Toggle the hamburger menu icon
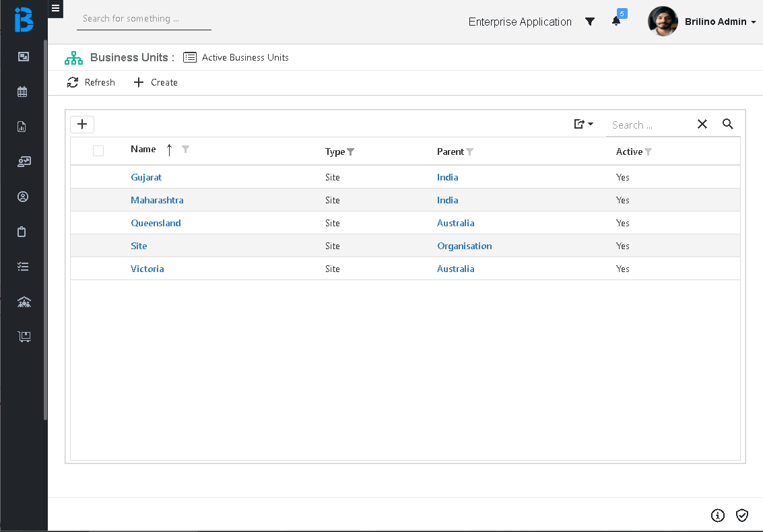 (55, 8)
